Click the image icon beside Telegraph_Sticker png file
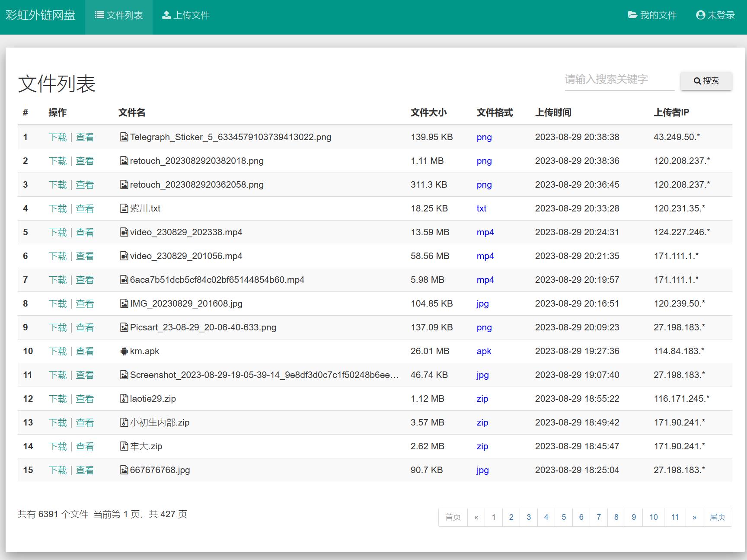 pyautogui.click(x=124, y=137)
